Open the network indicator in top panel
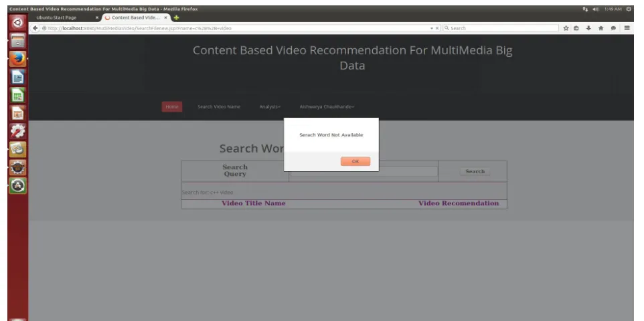This screenshot has height=321, width=644. [x=585, y=9]
